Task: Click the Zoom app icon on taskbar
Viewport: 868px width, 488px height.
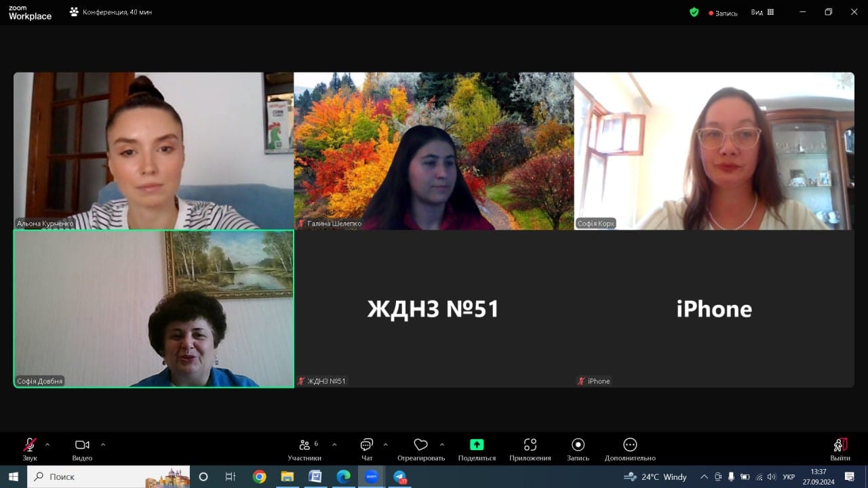Action: (x=372, y=476)
